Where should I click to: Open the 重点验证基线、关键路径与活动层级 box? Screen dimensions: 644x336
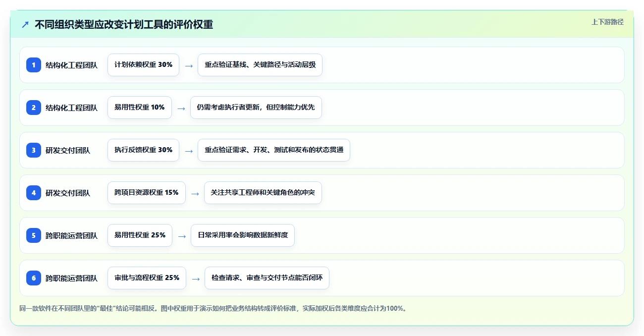click(x=260, y=65)
